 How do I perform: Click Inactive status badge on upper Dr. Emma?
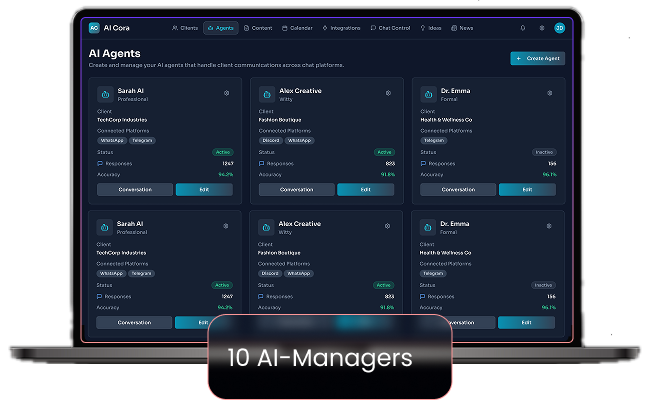click(x=545, y=152)
